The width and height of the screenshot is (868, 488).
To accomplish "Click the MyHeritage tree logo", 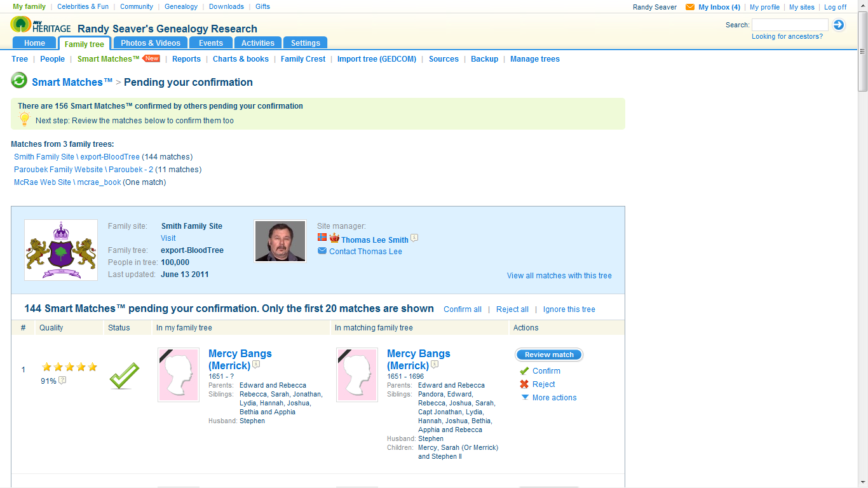I will 21,24.
